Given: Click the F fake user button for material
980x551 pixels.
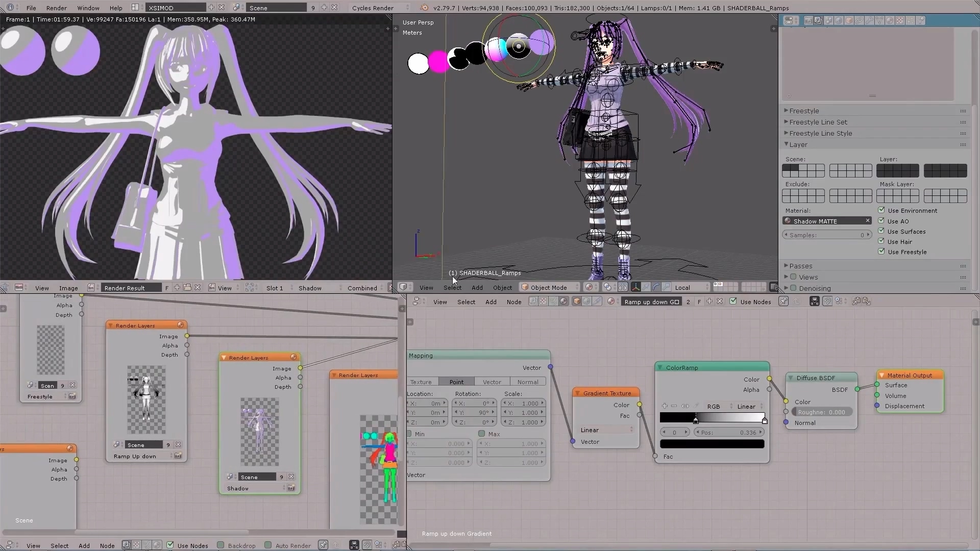Looking at the screenshot, I should 699,302.
